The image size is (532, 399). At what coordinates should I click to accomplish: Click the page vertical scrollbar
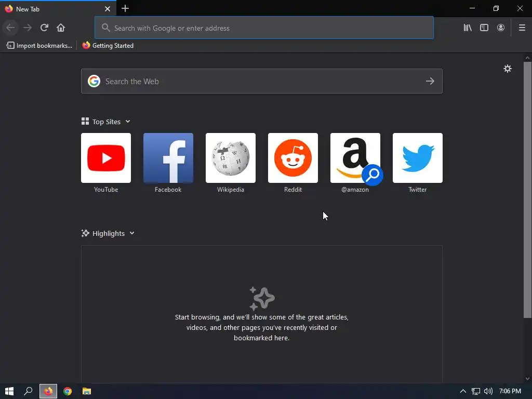tap(527, 190)
